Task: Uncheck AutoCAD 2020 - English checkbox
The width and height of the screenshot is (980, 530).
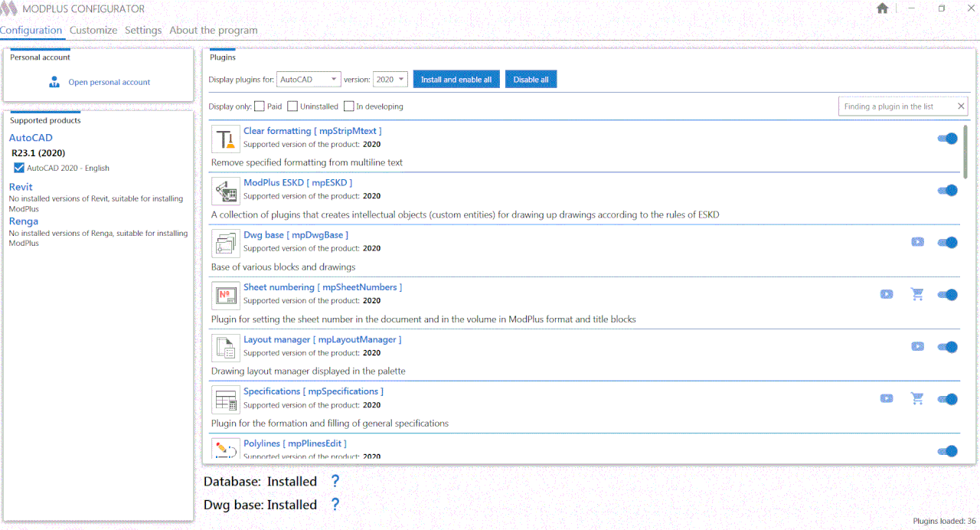Action: 19,168
